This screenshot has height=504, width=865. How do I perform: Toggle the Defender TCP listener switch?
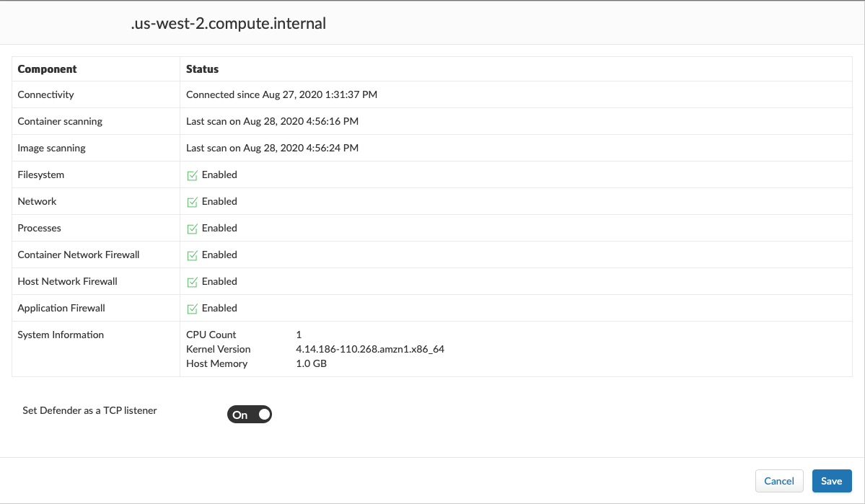coord(250,415)
